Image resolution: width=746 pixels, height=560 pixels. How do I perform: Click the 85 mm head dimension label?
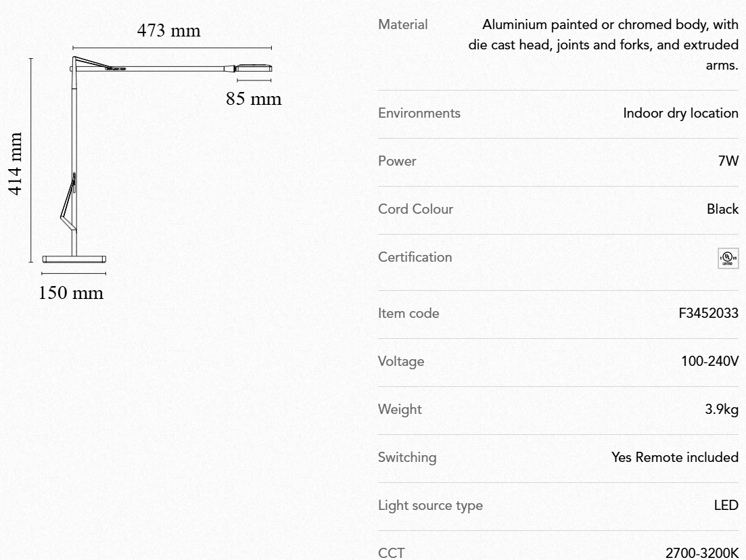click(254, 99)
